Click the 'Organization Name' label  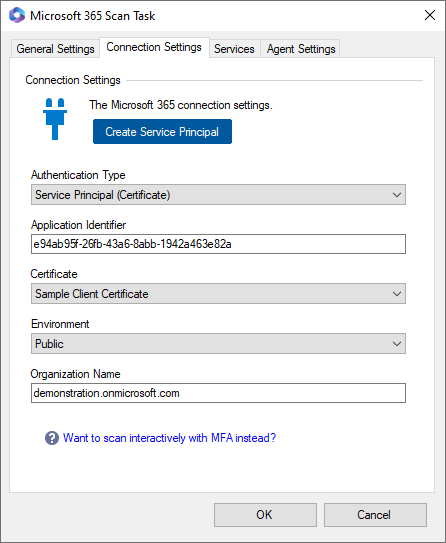[75, 374]
